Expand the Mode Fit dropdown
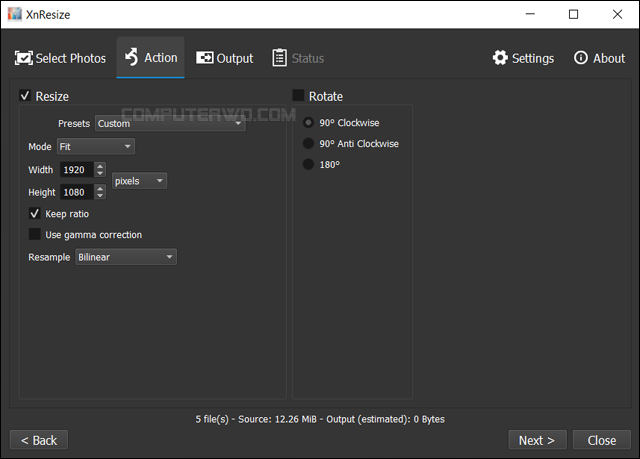 point(96,147)
